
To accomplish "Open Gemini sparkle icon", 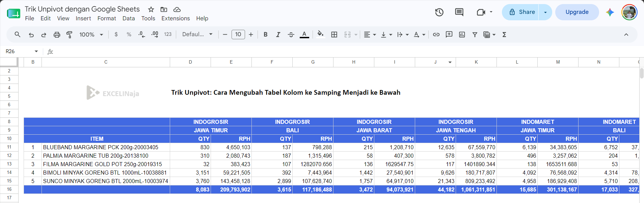I will point(610,12).
